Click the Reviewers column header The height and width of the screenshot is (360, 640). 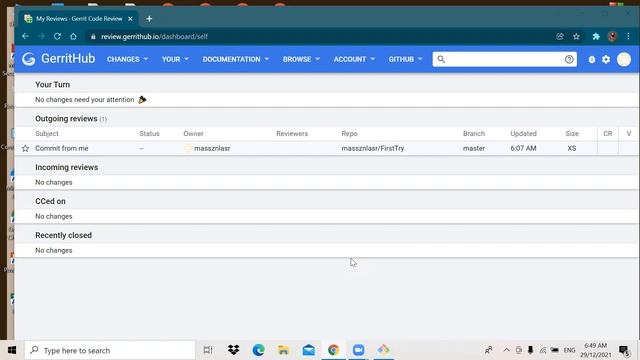point(292,134)
